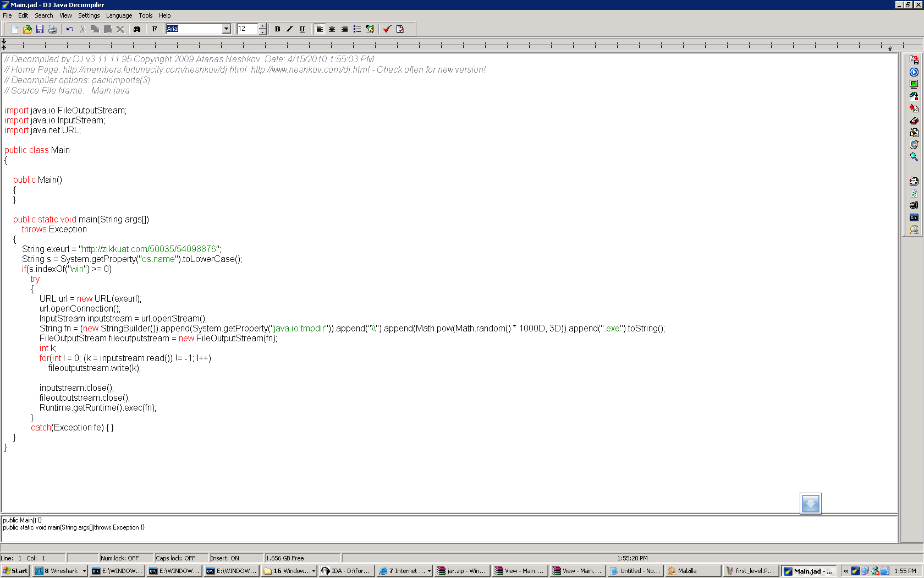Toggle bold formatting
The width and height of the screenshot is (924, 578).
(277, 29)
